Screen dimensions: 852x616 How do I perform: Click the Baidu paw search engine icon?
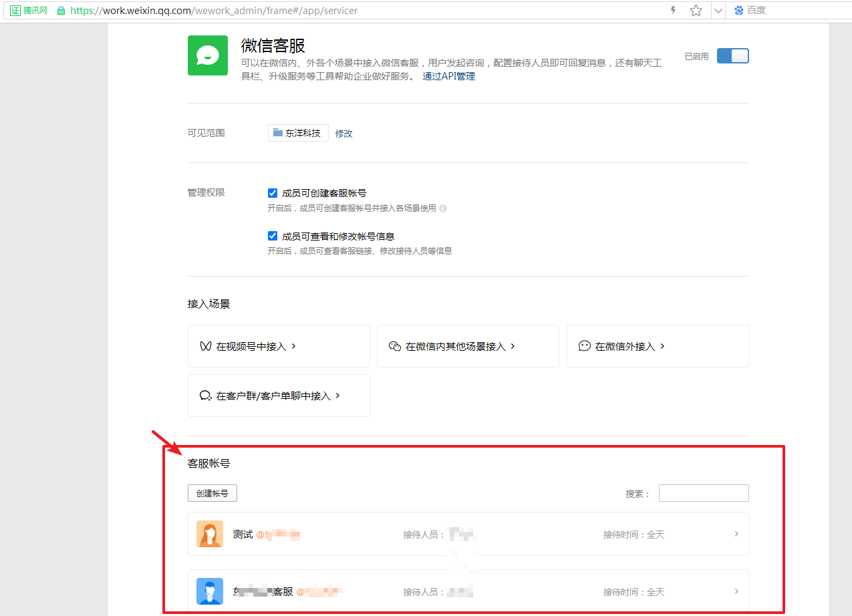(x=738, y=11)
